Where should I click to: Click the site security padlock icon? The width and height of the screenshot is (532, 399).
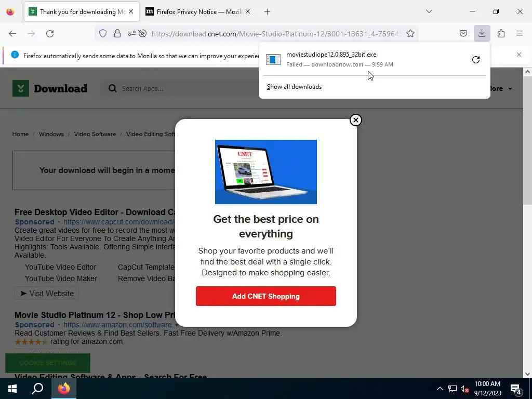point(117,33)
